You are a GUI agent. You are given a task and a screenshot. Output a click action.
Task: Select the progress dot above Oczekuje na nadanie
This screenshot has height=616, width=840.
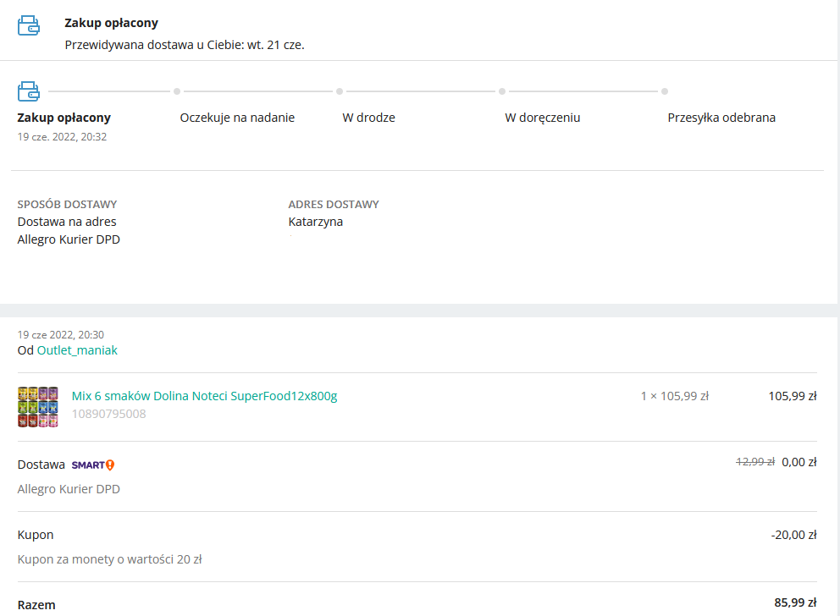click(x=177, y=91)
